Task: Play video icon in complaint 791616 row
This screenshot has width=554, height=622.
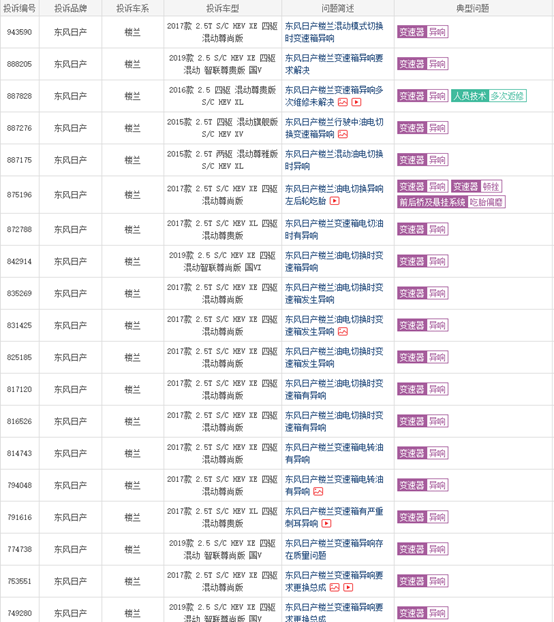Action: point(326,524)
